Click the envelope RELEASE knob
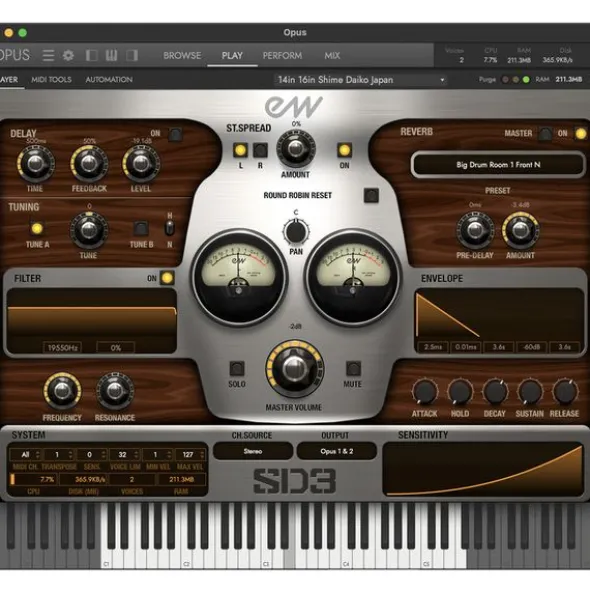Screen dimensions: 590x591 coord(565,392)
